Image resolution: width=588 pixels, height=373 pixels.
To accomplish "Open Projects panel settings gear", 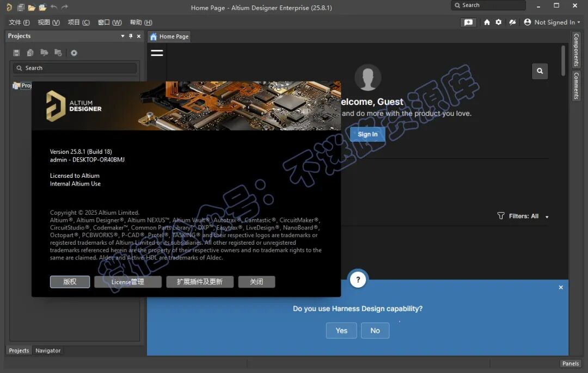I will pos(74,53).
